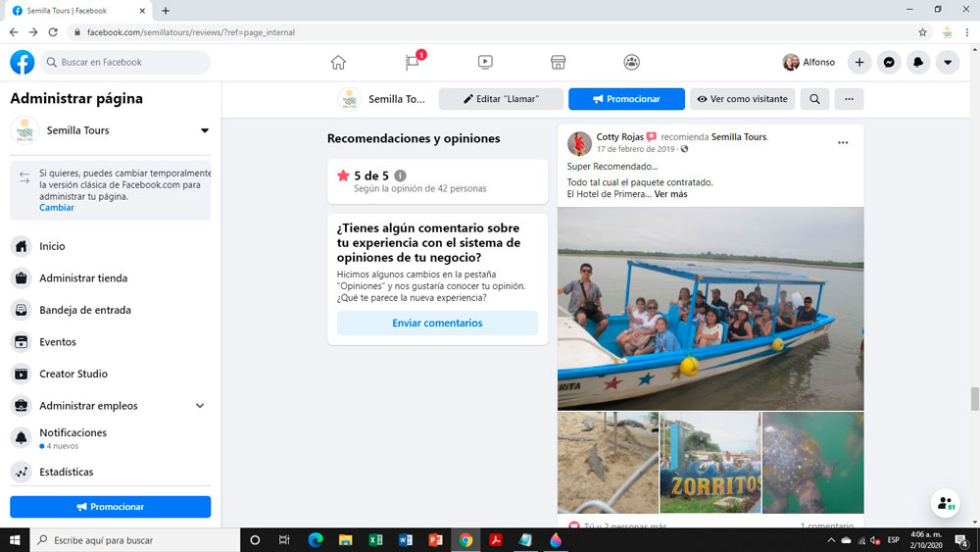Image resolution: width=980 pixels, height=552 pixels.
Task: Open Cotty Rojas profile name
Action: 619,136
